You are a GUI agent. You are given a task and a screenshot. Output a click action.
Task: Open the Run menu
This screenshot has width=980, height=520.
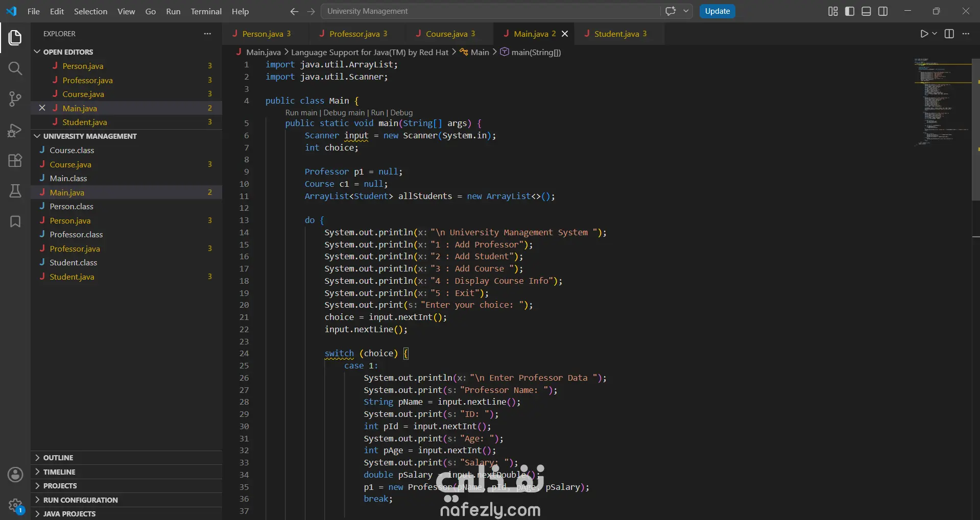click(x=173, y=11)
